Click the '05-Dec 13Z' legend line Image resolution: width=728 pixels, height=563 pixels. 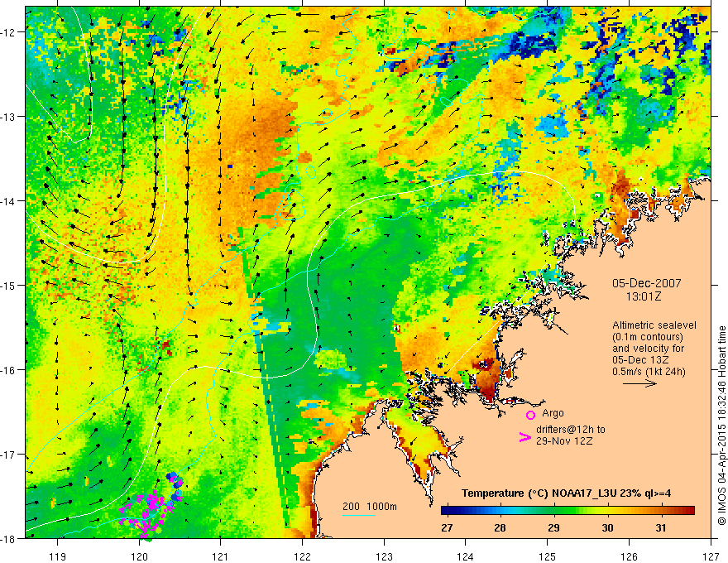pos(639,360)
